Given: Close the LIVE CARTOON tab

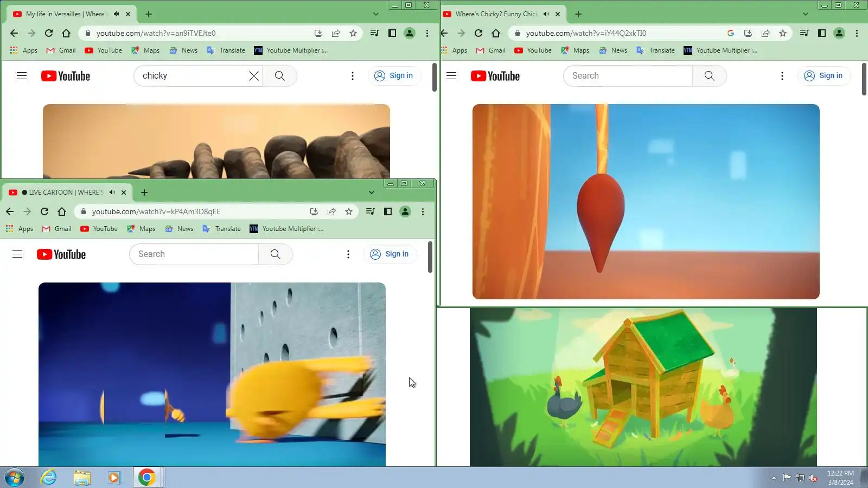Looking at the screenshot, I should point(124,192).
